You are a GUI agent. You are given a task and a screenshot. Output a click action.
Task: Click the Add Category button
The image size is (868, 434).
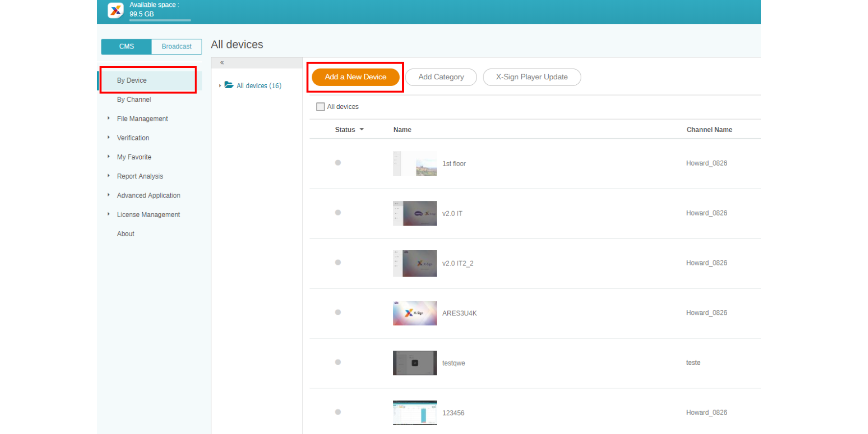(x=441, y=77)
